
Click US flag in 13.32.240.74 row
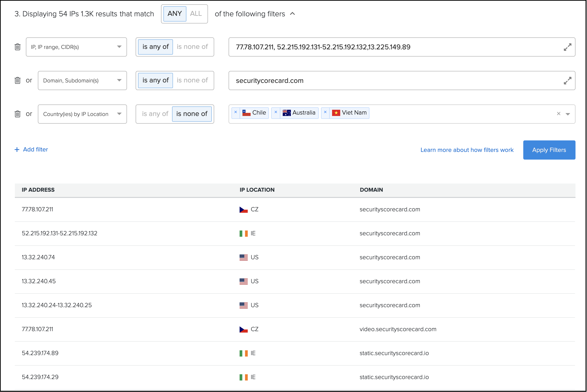click(x=243, y=258)
